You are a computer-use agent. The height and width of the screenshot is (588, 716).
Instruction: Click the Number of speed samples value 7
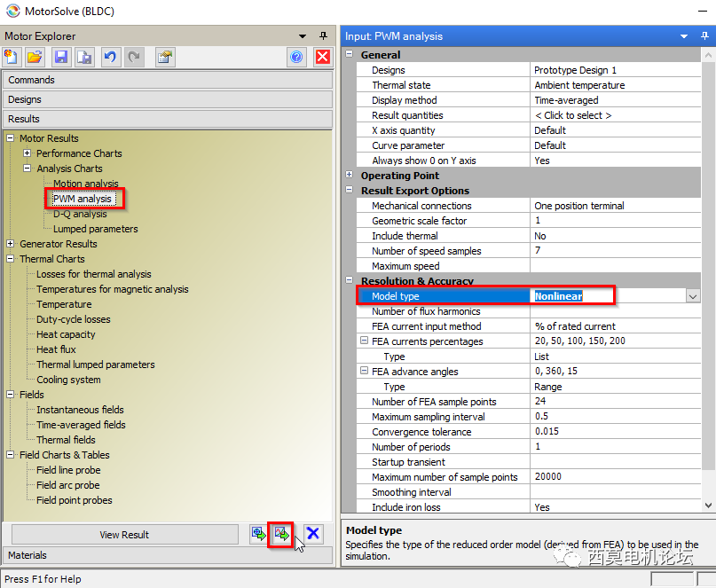point(615,251)
